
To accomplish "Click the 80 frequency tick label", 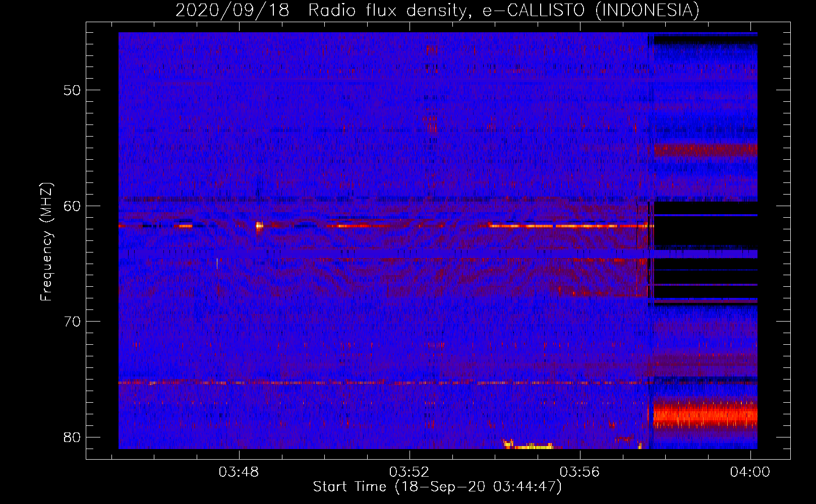I will pyautogui.click(x=72, y=437).
